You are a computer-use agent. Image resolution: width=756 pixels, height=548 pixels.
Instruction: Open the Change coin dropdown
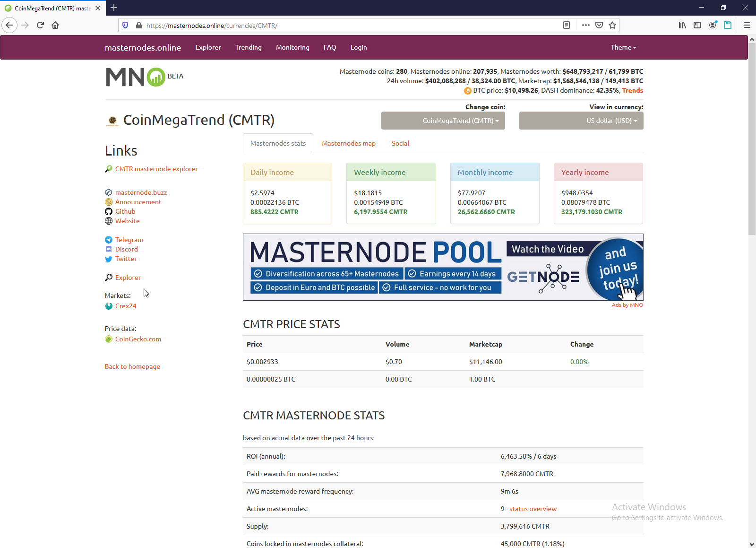tap(443, 121)
